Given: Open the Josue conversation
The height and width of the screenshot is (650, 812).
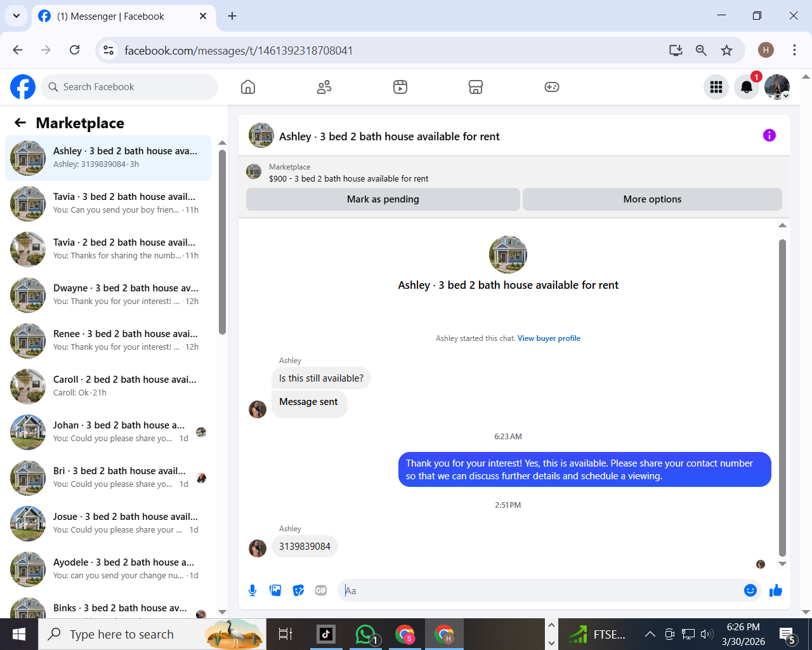Looking at the screenshot, I should [108, 523].
